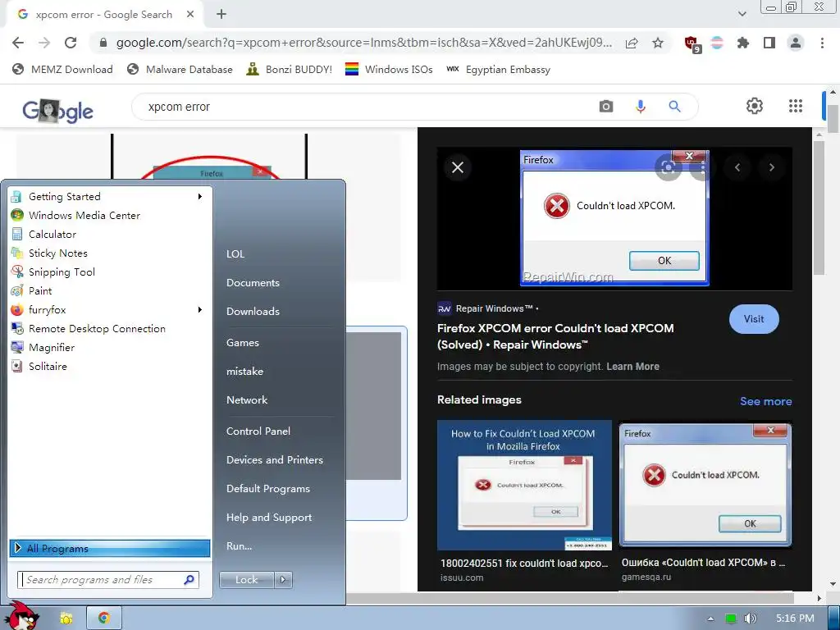
Task: Click the browser forward arrow
Action: 44,43
